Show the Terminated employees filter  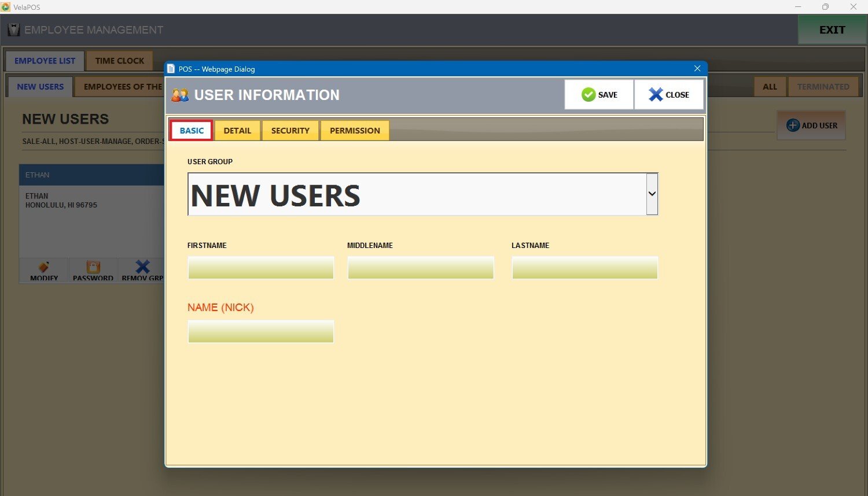tap(823, 87)
